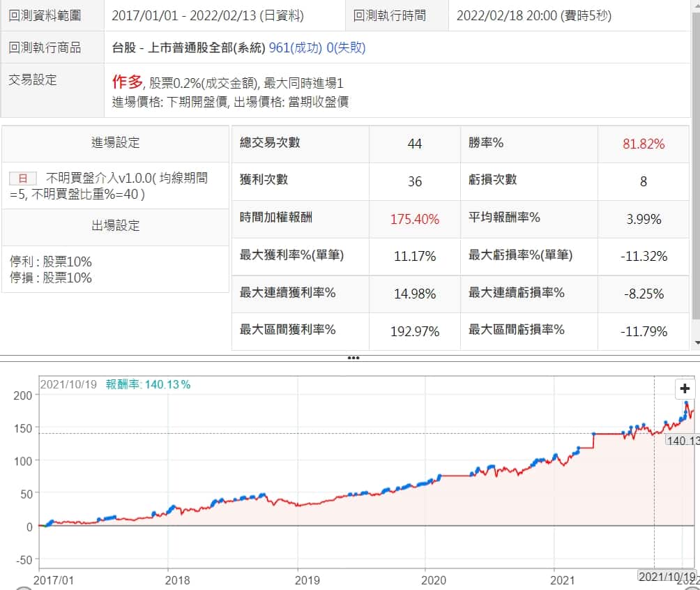Click the three-dot splitter handle above chart
Image resolution: width=700 pixels, height=590 pixels.
pyautogui.click(x=353, y=358)
